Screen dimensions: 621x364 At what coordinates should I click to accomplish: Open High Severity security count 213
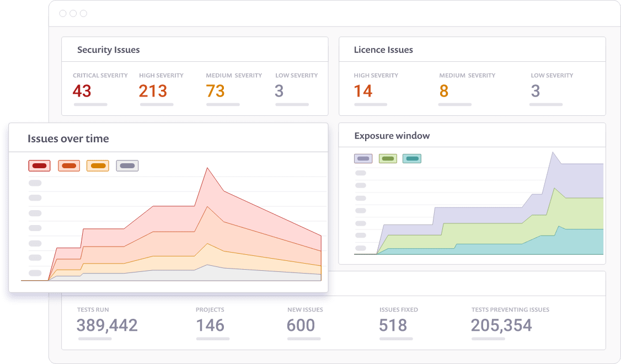pyautogui.click(x=153, y=91)
